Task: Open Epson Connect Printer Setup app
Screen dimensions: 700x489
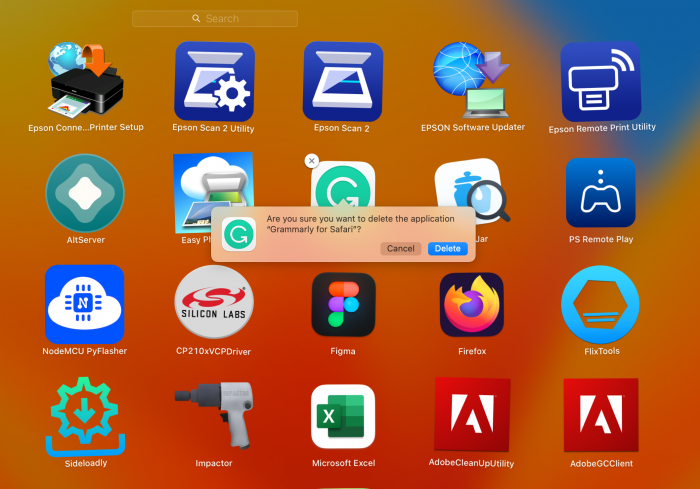Action: (x=86, y=79)
